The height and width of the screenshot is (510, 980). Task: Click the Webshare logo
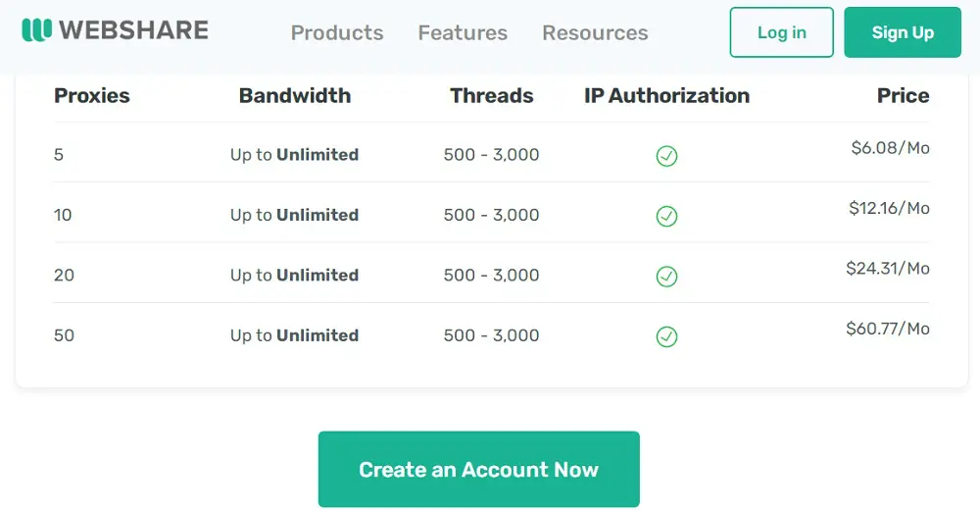(115, 30)
